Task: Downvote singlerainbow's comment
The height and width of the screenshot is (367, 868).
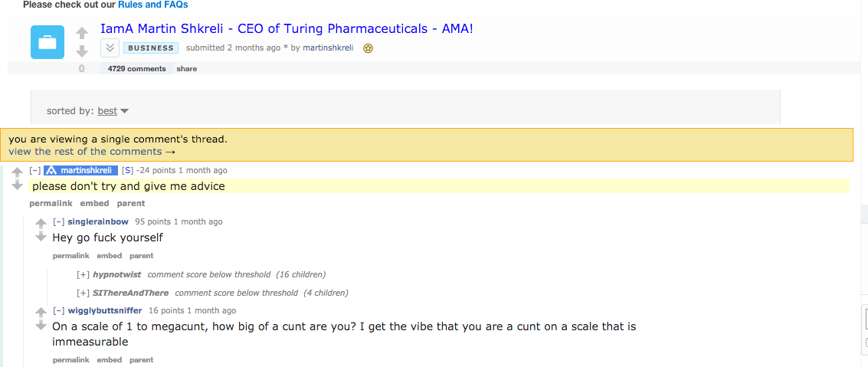Action: pyautogui.click(x=41, y=236)
